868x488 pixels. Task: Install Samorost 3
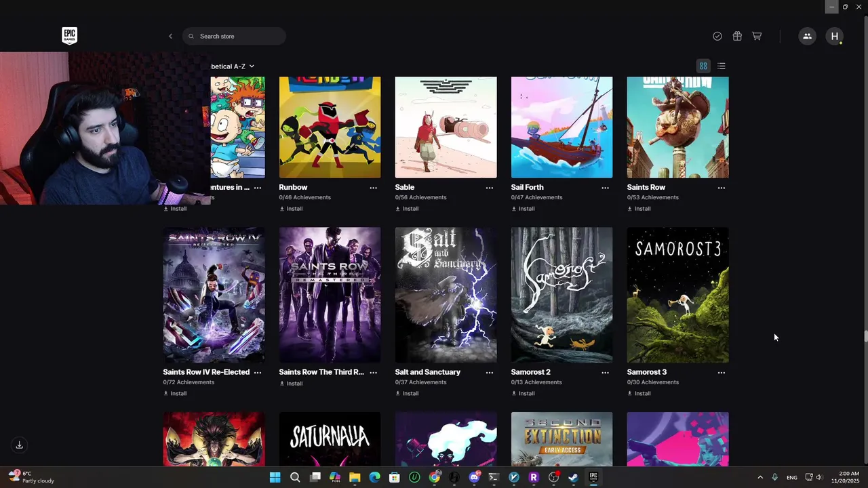click(x=639, y=394)
